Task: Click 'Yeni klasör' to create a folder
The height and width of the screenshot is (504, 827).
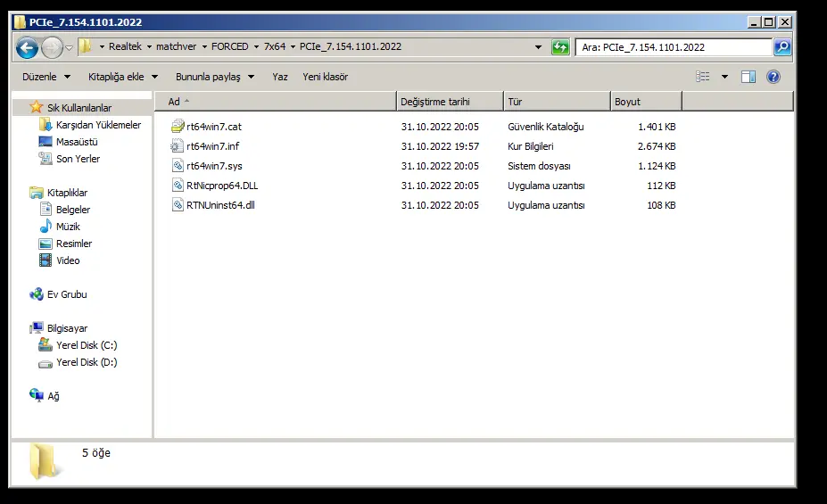Action: point(326,77)
